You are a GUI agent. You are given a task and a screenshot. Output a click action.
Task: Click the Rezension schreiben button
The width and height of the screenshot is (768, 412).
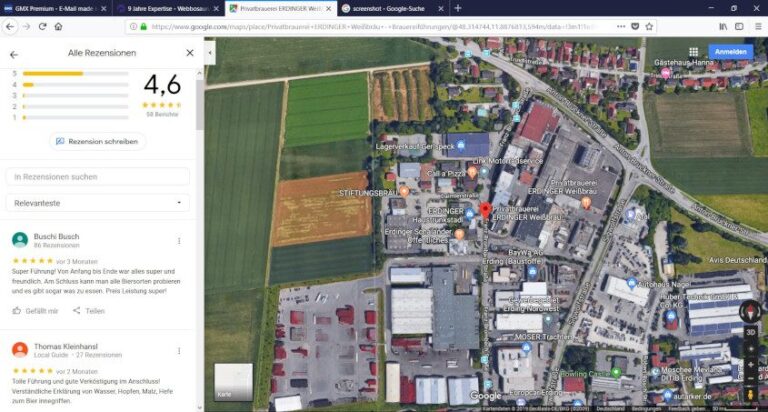[x=97, y=142]
